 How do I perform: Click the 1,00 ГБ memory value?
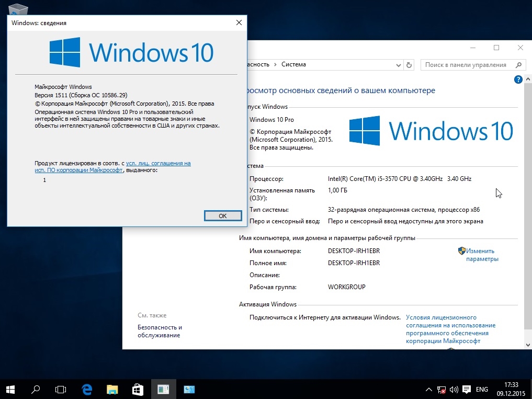click(x=337, y=190)
